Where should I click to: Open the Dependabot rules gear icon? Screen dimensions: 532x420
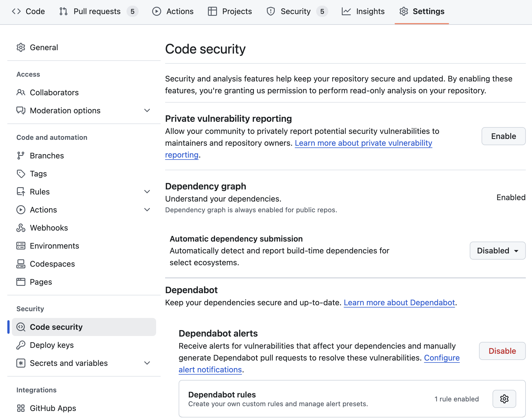(x=504, y=399)
